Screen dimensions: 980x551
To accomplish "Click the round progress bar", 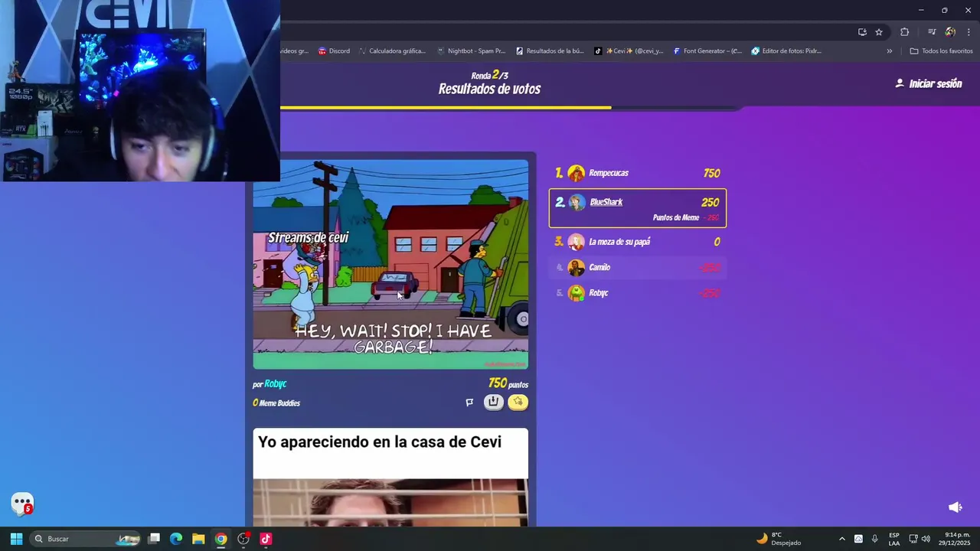I will click(511, 108).
